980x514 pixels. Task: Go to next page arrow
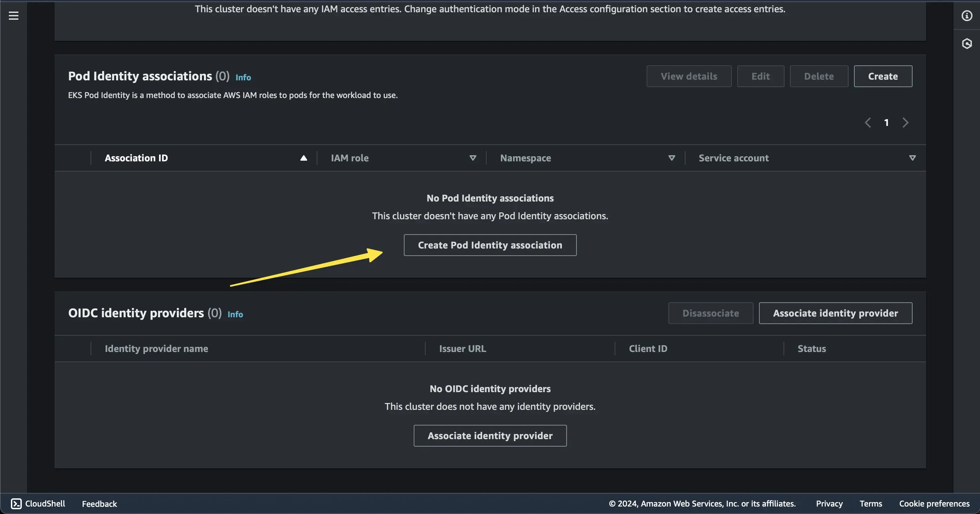point(905,123)
